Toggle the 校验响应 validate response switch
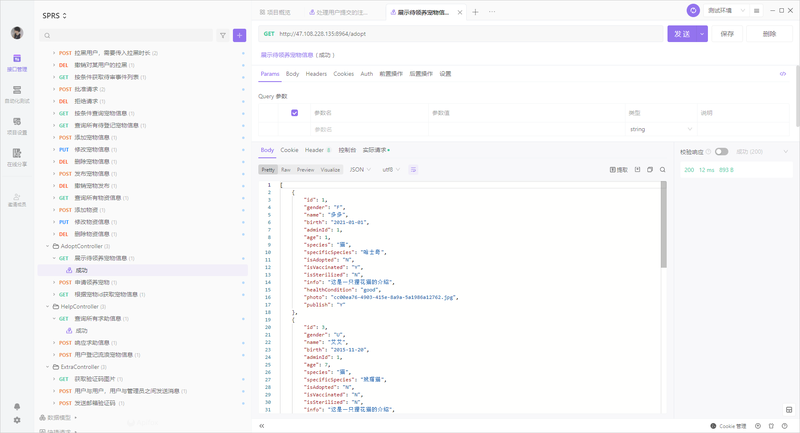This screenshot has height=433, width=800. tap(721, 151)
